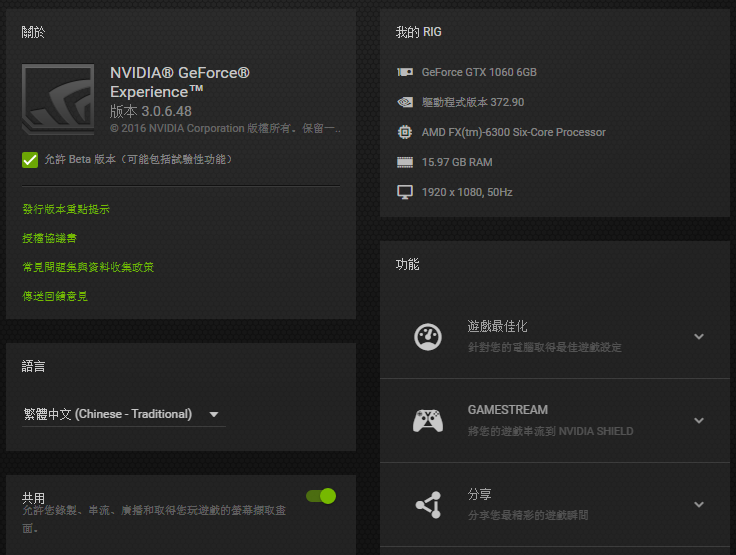Click the 分享 feature title

[480, 494]
